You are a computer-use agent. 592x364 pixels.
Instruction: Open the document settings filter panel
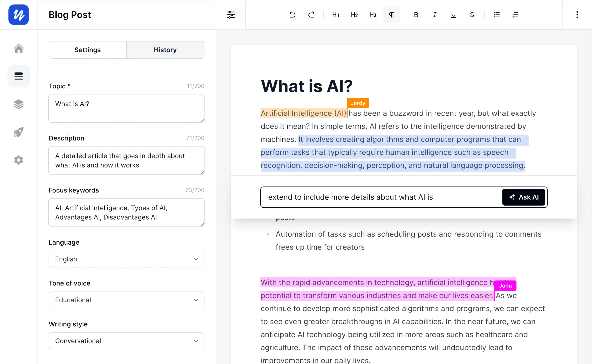click(230, 15)
